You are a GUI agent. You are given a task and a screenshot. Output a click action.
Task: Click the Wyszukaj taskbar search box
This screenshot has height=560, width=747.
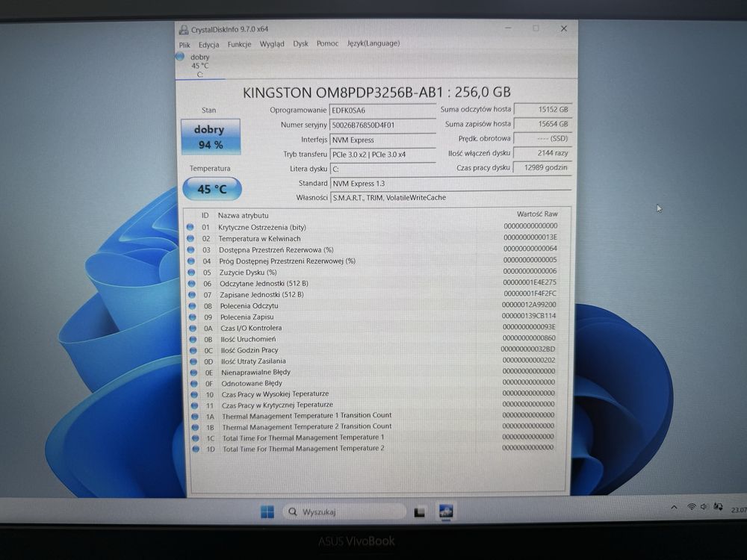tap(345, 512)
